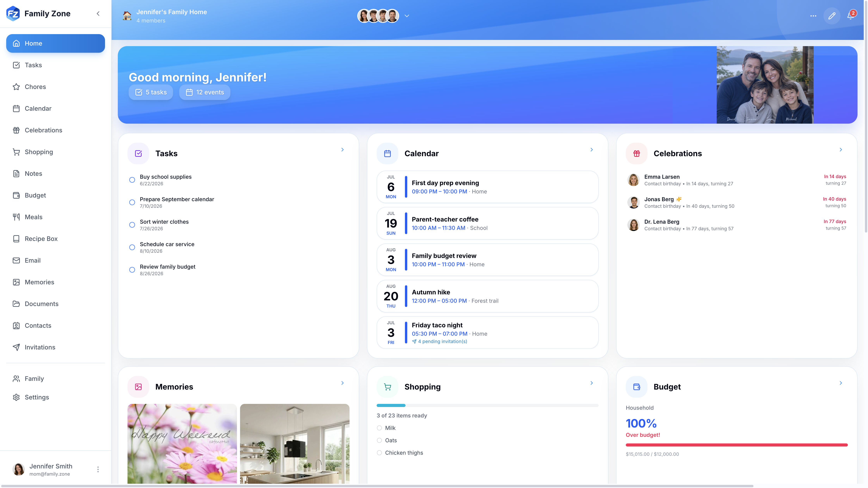This screenshot has width=868, height=488.
Task: Open the kitchen interior memory photo
Action: tap(295, 444)
